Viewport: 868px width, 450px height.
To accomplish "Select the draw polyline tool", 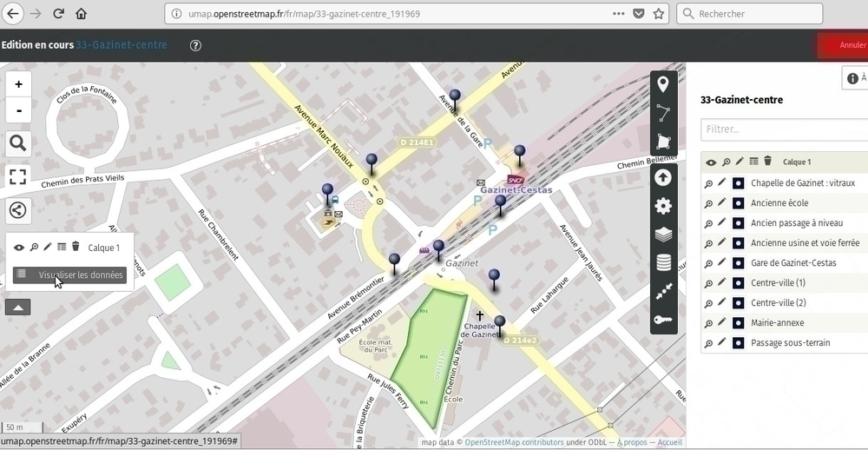I will [663, 113].
